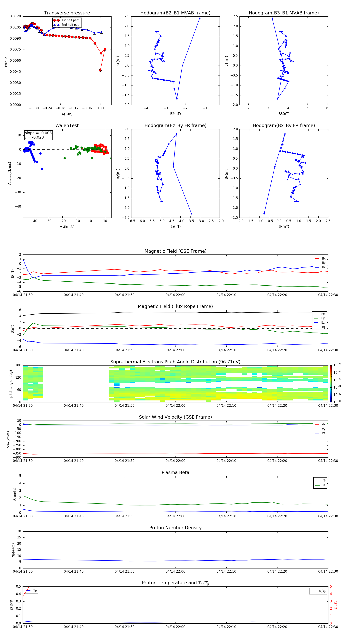Click the 'V_A(km/s)' x-axis label

coord(67,227)
